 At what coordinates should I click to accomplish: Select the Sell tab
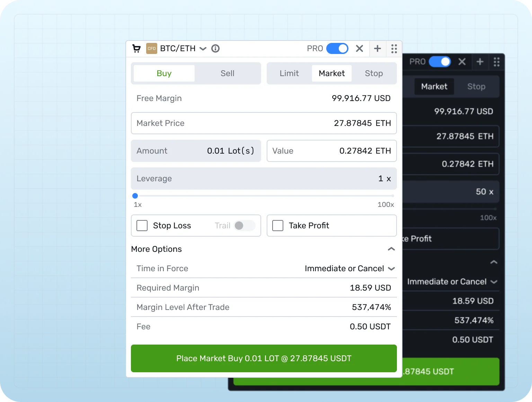(228, 73)
